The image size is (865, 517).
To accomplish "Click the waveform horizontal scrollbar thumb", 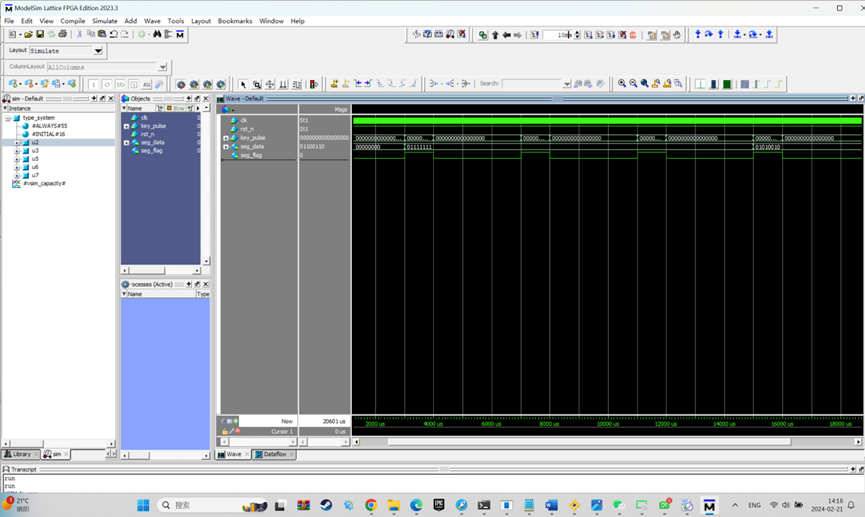I will pos(589,441).
